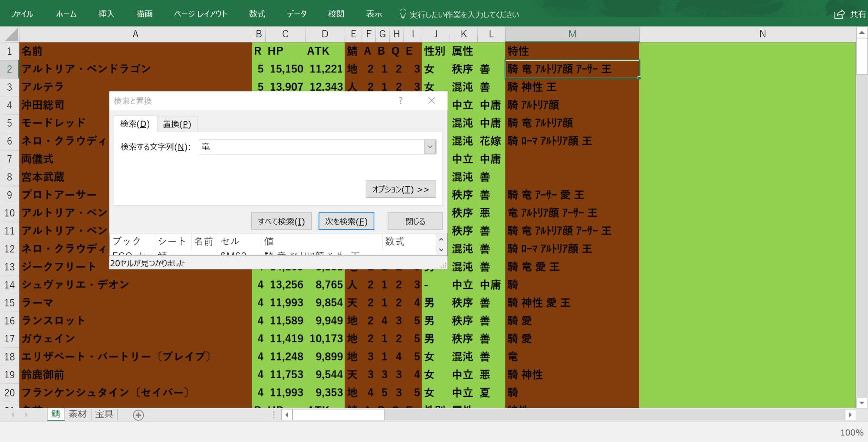Image resolution: width=868 pixels, height=442 pixels.
Task: Open the ページレイアウト ribbon tab
Action: pyautogui.click(x=201, y=14)
